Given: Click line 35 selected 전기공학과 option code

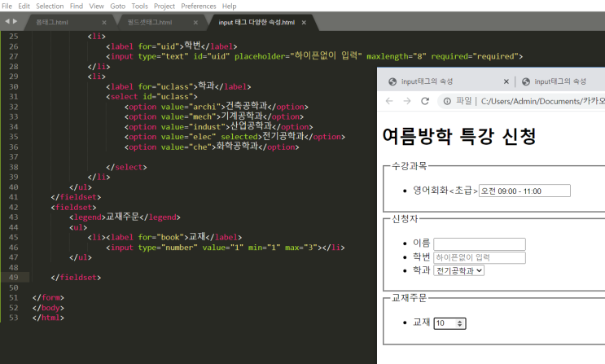Looking at the screenshot, I should 235,137.
